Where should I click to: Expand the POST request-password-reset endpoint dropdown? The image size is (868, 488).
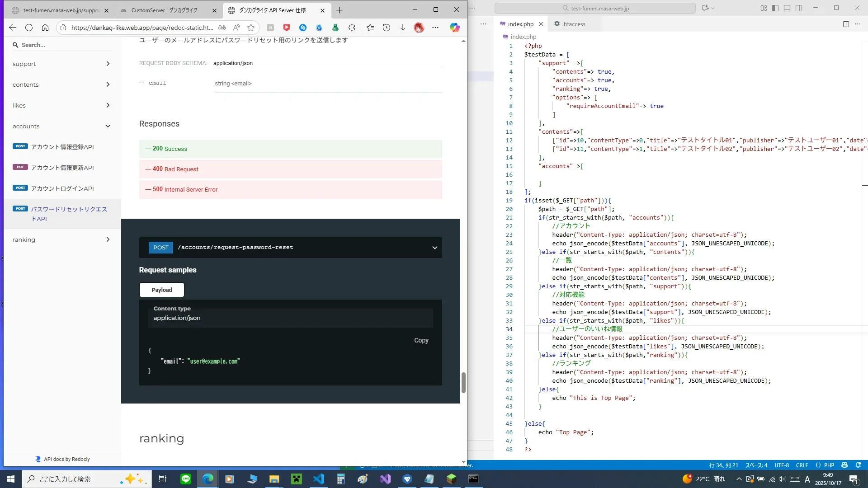(x=434, y=248)
